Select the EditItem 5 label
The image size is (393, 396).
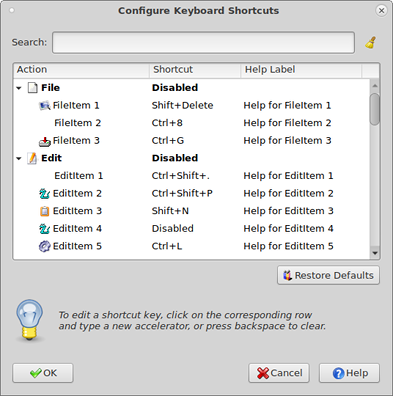click(77, 247)
